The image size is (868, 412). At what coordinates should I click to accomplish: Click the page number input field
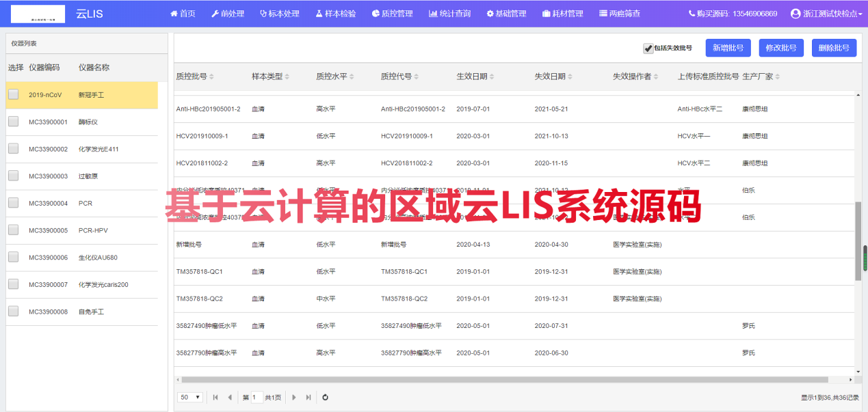[257, 397]
